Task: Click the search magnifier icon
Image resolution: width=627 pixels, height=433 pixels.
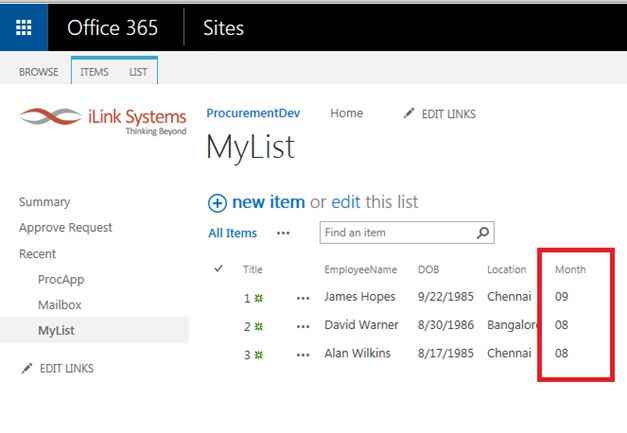Action: click(x=483, y=233)
